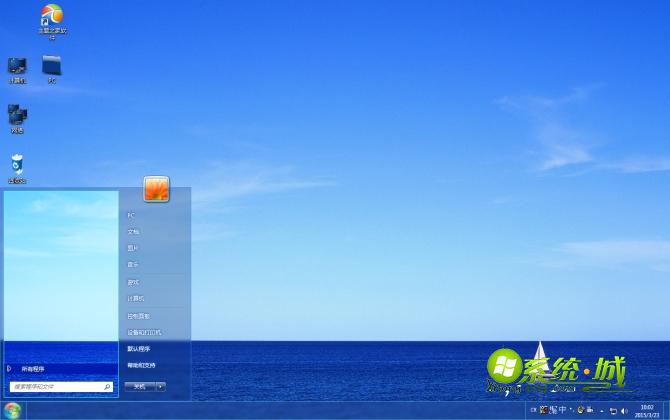670x420 pixels.
Task: Click the volume speaker tray icon
Action: [624, 410]
